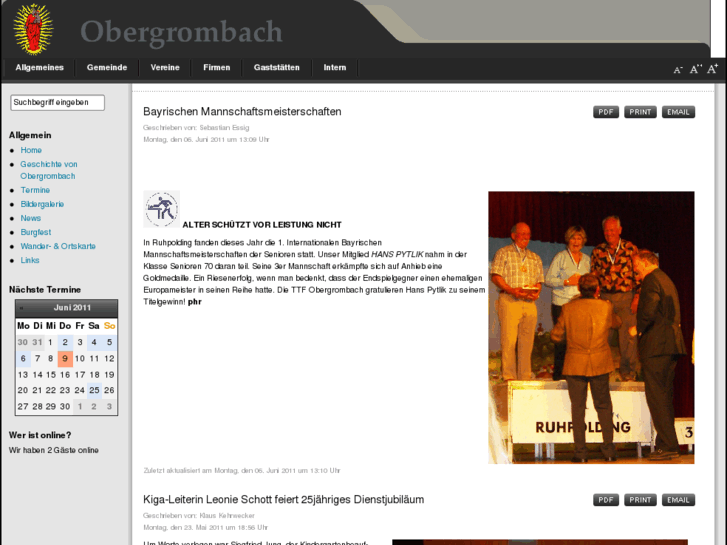Click 'Geschrieben von: Sebastian Essig' text
This screenshot has width=727, height=545.
pos(196,128)
